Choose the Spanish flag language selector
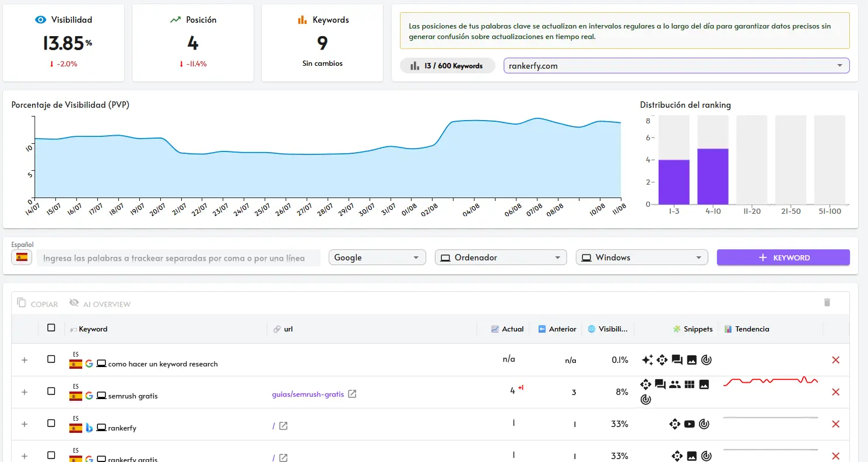The width and height of the screenshot is (868, 462). tap(22, 257)
